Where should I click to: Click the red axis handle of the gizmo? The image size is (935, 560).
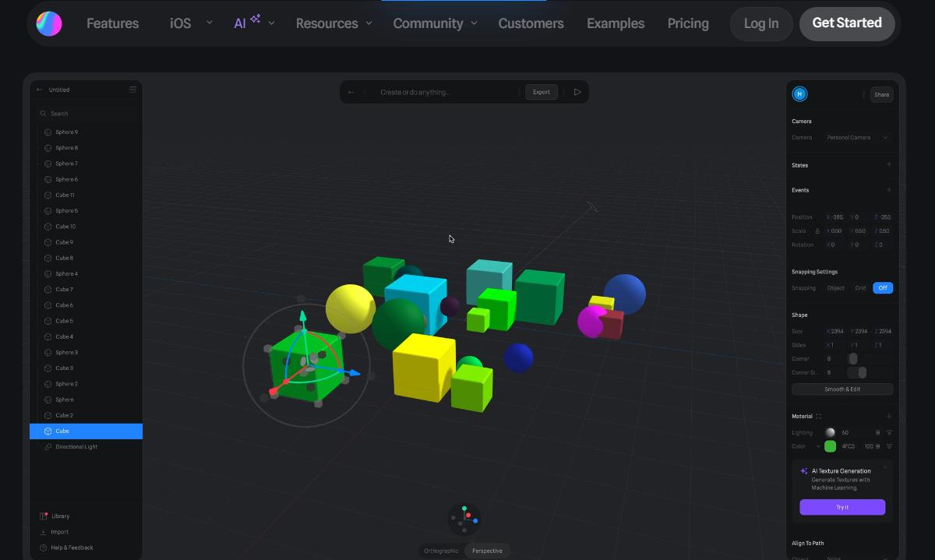(x=274, y=390)
